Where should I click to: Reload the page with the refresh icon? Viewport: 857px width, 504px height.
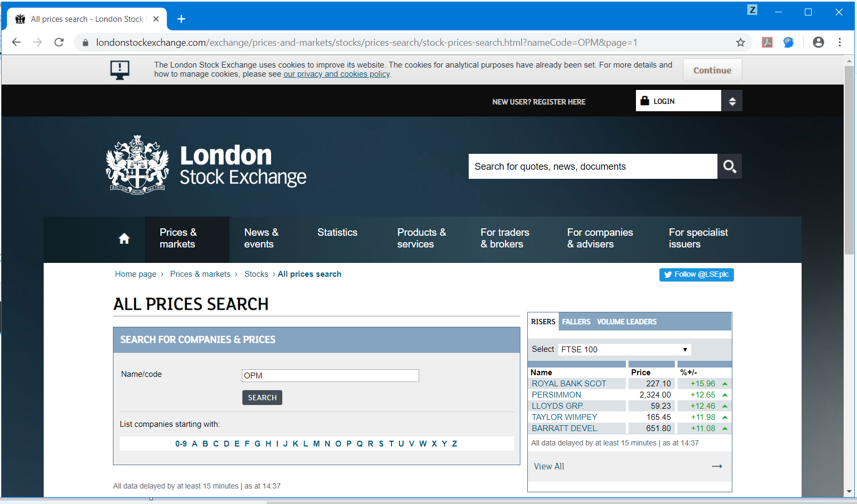[x=59, y=42]
